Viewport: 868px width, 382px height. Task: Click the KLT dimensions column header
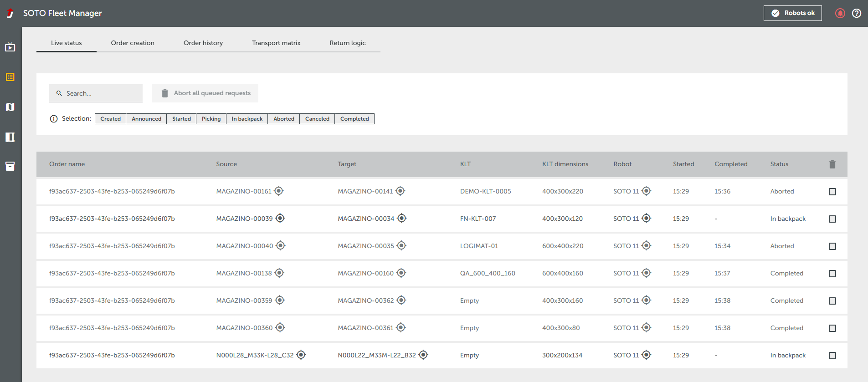coord(565,164)
